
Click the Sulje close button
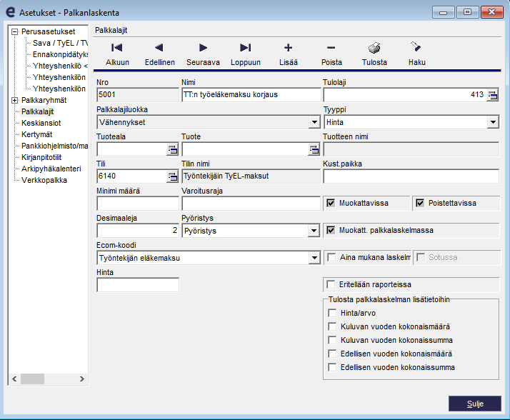pyautogui.click(x=474, y=404)
